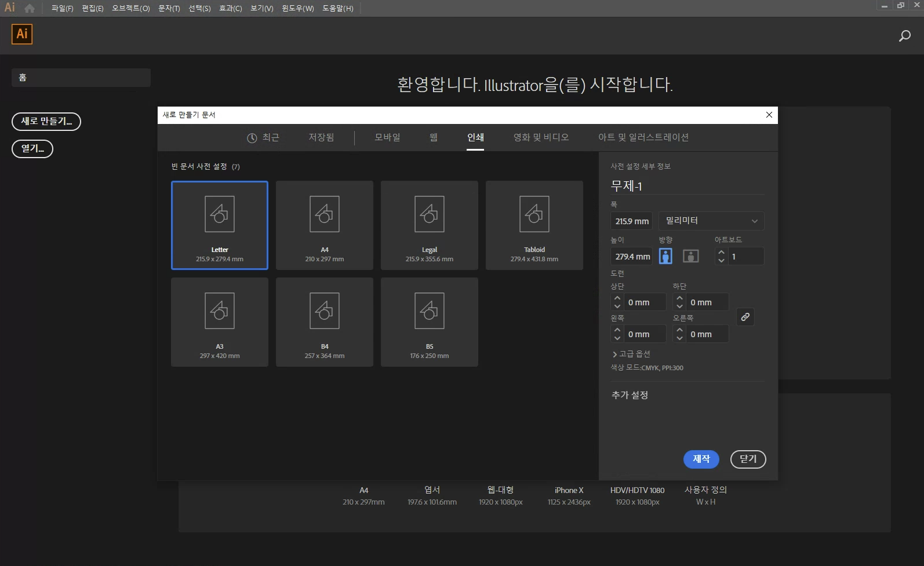This screenshot has width=924, height=566.
Task: Open 윈도우(W) menu
Action: coord(298,8)
